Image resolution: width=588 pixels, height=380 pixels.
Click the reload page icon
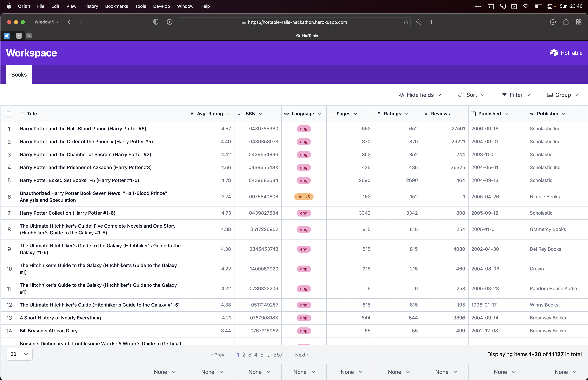pyautogui.click(x=406, y=22)
